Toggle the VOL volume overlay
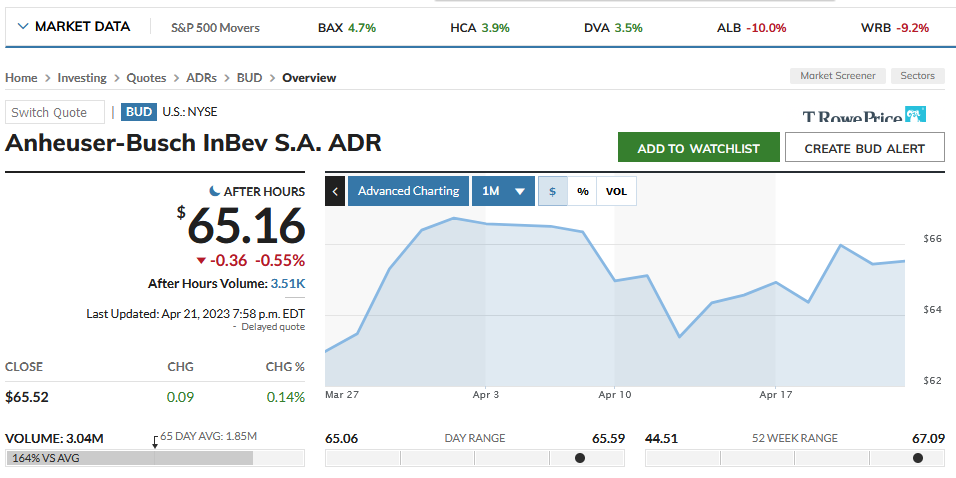Viewport: 956px width, 478px height. [616, 191]
